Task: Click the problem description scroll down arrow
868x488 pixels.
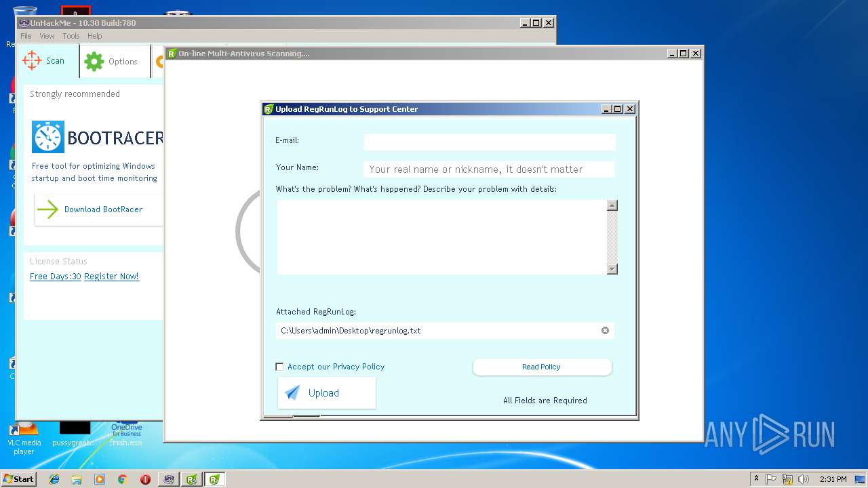Action: click(612, 269)
